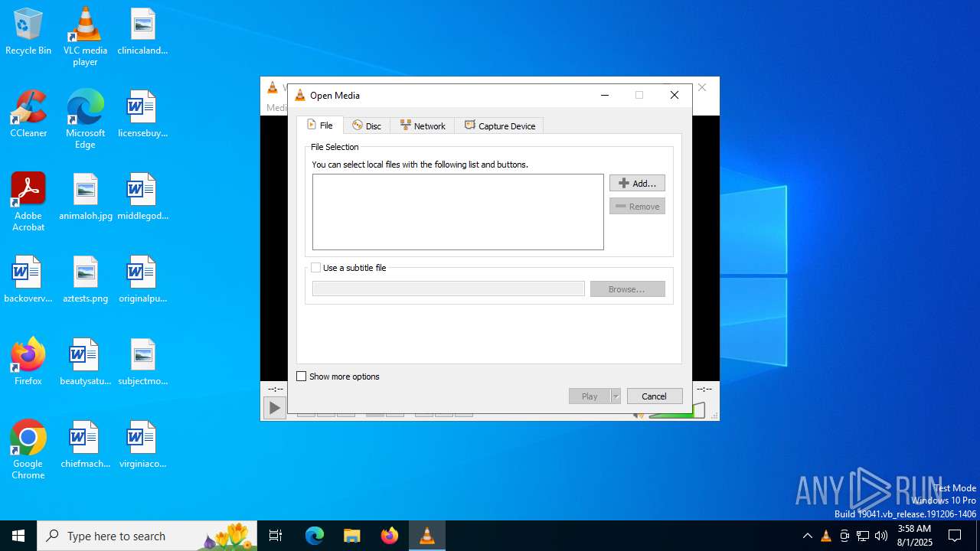Click the VLC cone tray icon
Viewport: 980px width, 551px height.
click(826, 536)
